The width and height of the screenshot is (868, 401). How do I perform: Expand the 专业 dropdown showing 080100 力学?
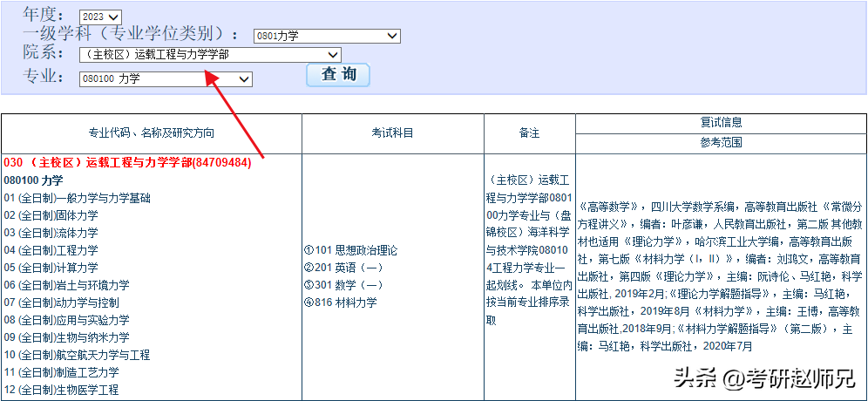pyautogui.click(x=165, y=78)
